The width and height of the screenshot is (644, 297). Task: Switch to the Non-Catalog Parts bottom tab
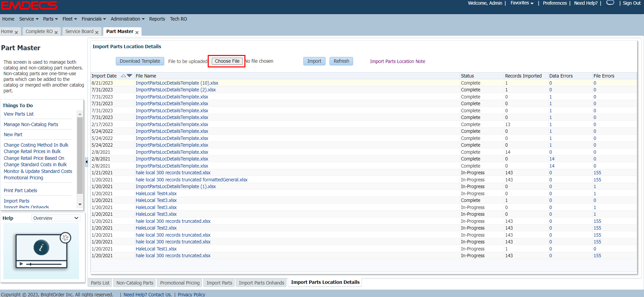(x=135, y=283)
